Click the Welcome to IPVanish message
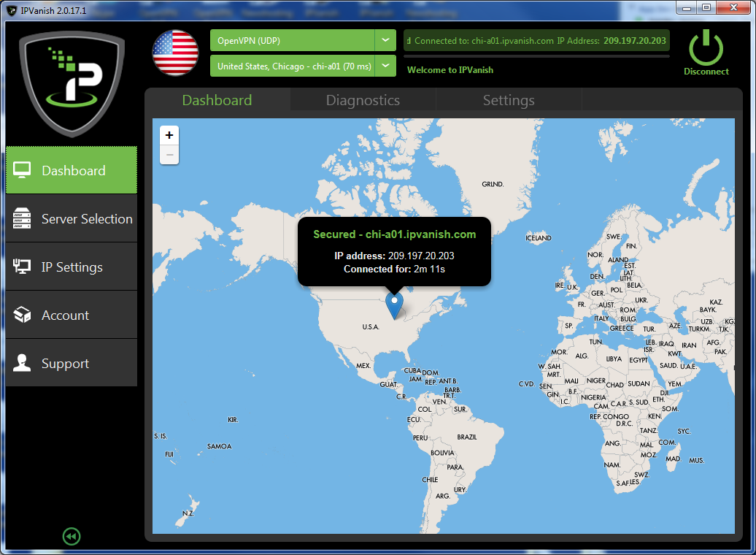The width and height of the screenshot is (756, 555). [450, 70]
